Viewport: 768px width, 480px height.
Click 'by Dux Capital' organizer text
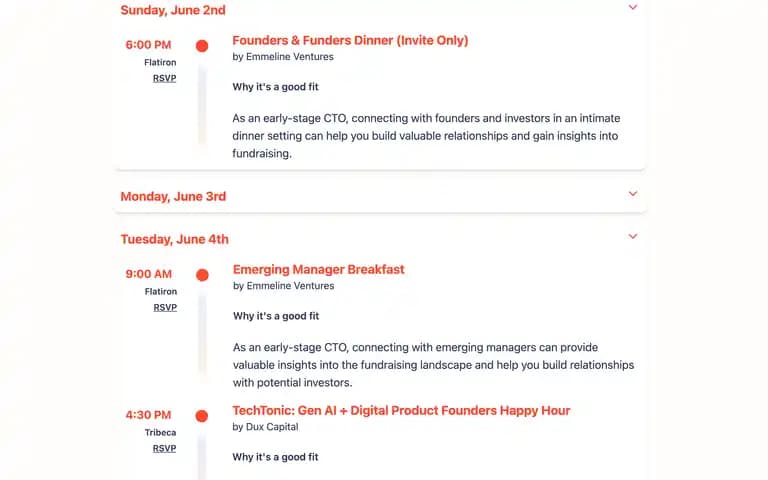point(265,427)
